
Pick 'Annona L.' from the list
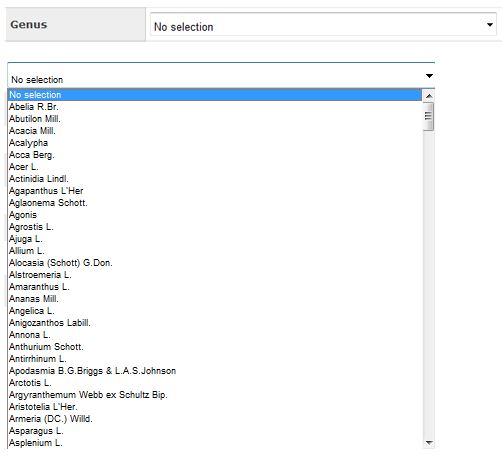pyautogui.click(x=215, y=335)
